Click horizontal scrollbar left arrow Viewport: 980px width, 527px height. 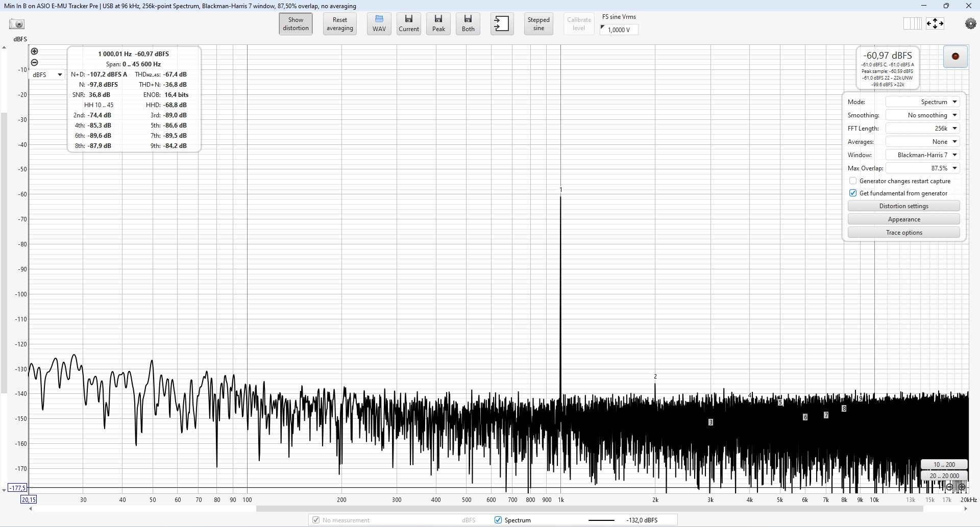pos(31,509)
